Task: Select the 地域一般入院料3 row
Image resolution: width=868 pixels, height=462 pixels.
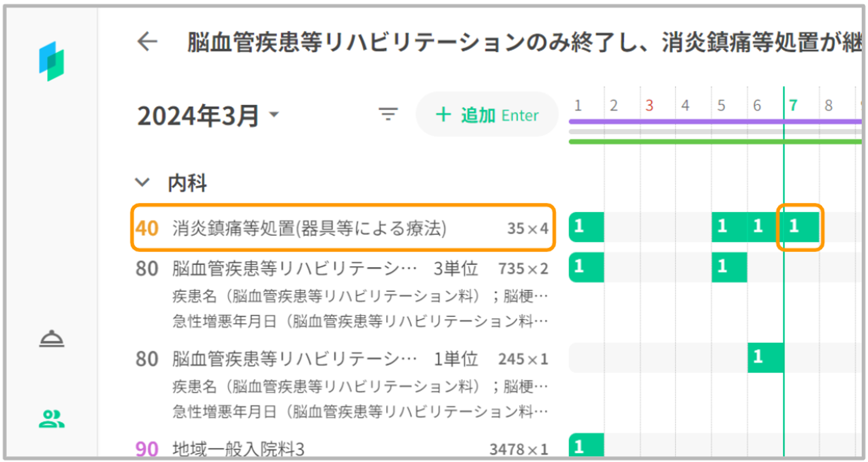Action: (343, 449)
